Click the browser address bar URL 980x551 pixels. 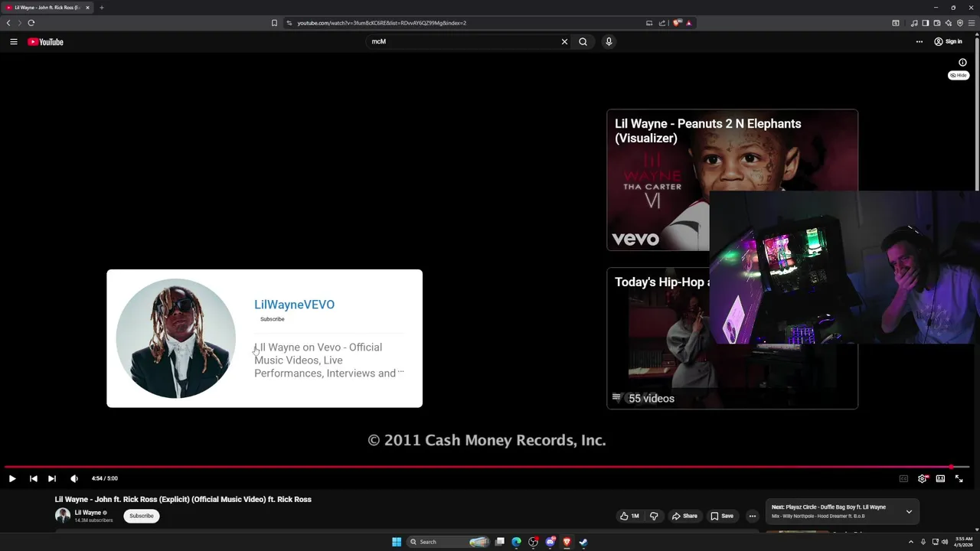[381, 23]
